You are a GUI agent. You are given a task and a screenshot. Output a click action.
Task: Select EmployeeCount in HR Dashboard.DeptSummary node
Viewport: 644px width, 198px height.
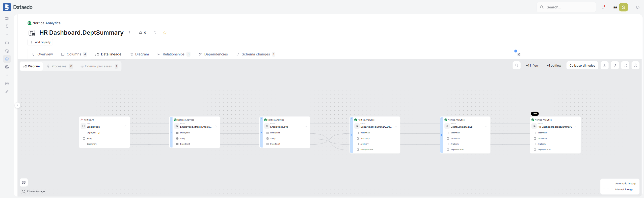[556, 150]
